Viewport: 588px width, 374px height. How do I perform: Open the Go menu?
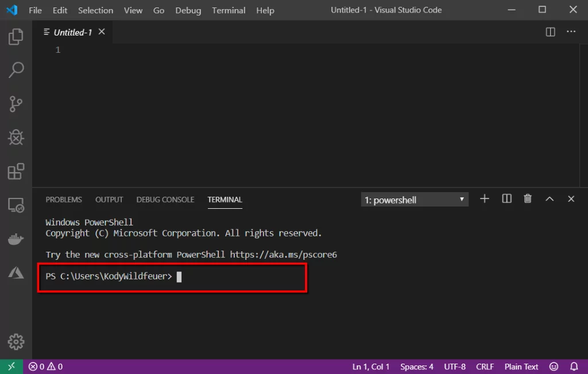coord(158,10)
